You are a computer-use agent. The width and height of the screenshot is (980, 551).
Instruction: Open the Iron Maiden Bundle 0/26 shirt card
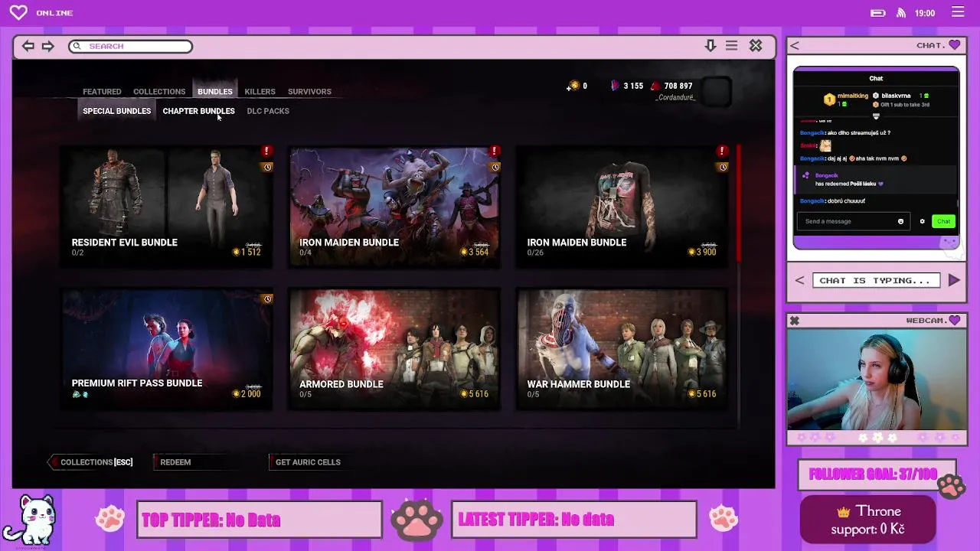622,206
